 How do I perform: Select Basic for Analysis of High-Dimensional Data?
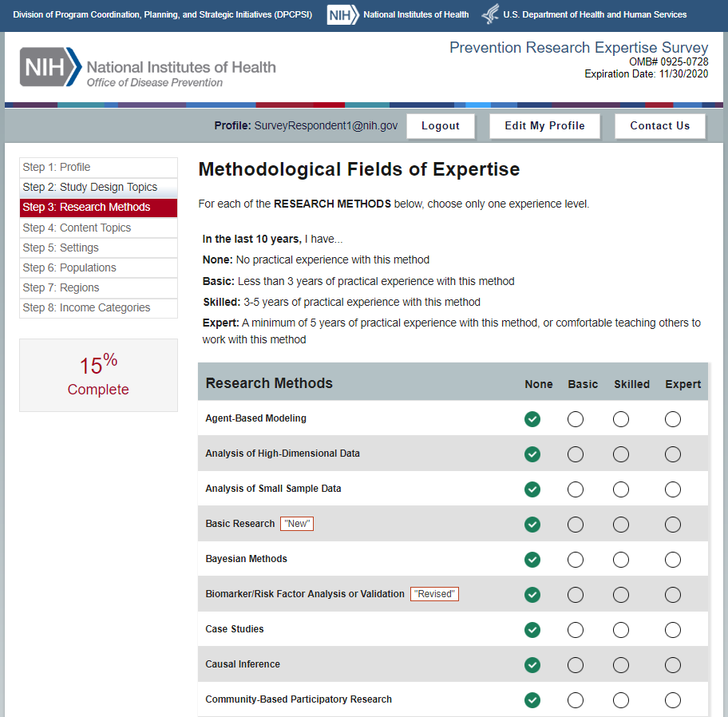point(576,454)
